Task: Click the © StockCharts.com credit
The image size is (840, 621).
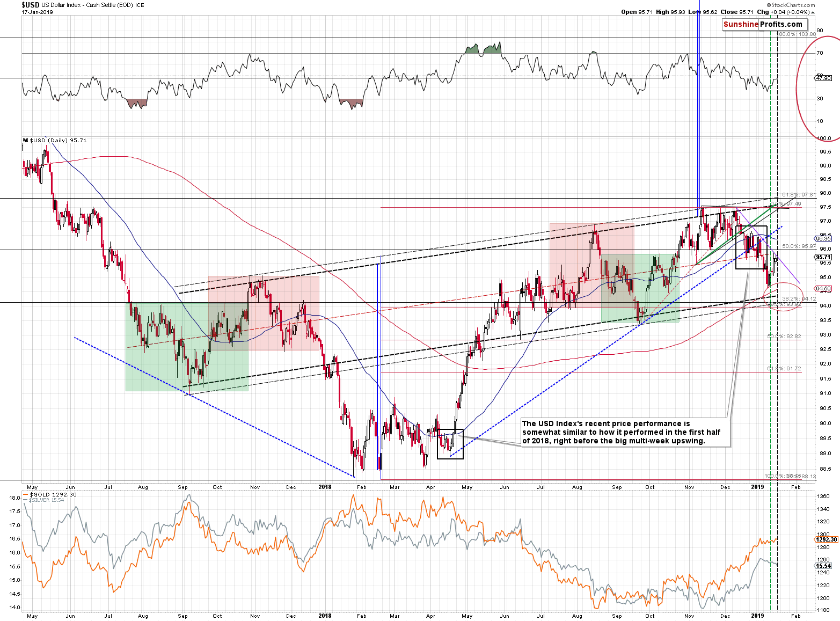Action: click(792, 5)
